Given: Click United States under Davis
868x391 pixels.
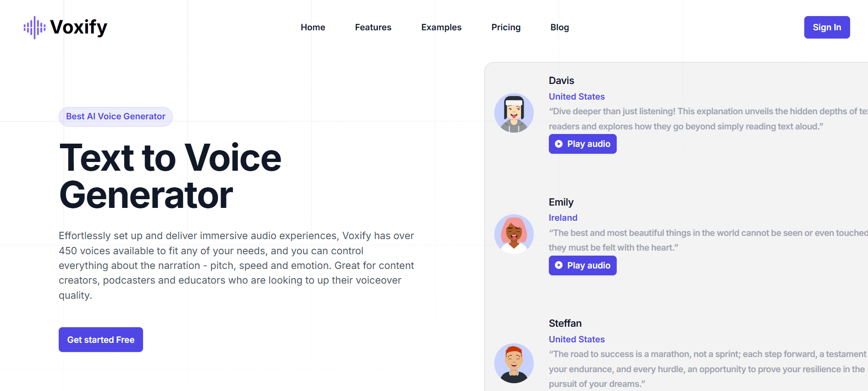Looking at the screenshot, I should click(576, 96).
